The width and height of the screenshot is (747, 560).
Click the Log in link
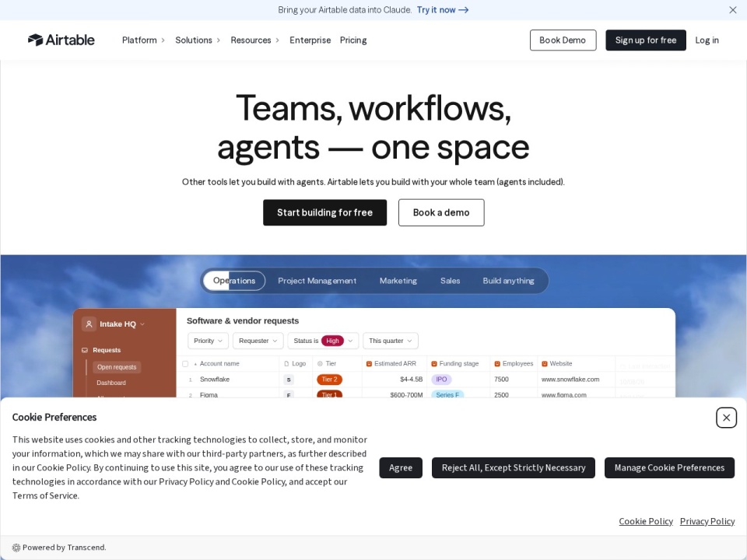(707, 40)
